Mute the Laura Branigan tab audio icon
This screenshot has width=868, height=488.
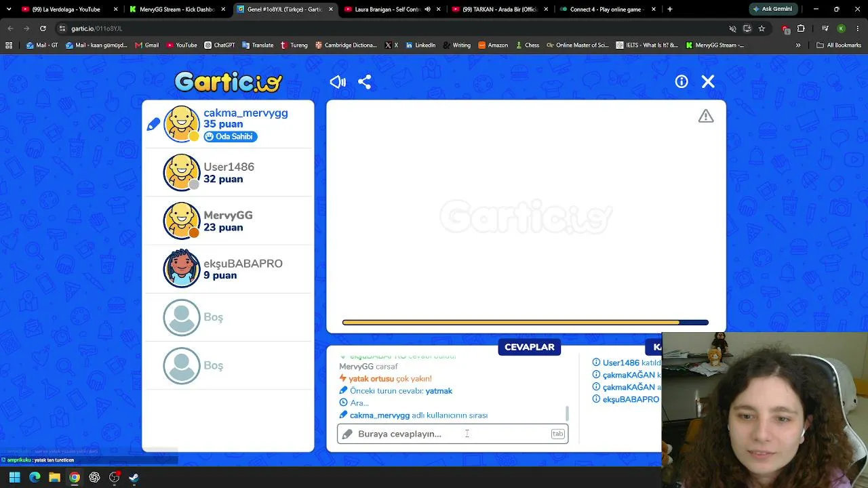point(427,9)
